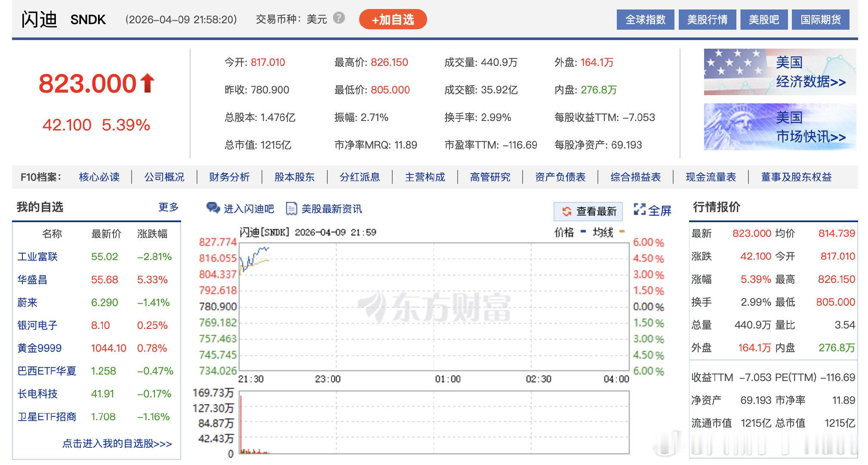Switch to the 核心必读 tab
Screen dimensions: 868x465
coord(99,177)
